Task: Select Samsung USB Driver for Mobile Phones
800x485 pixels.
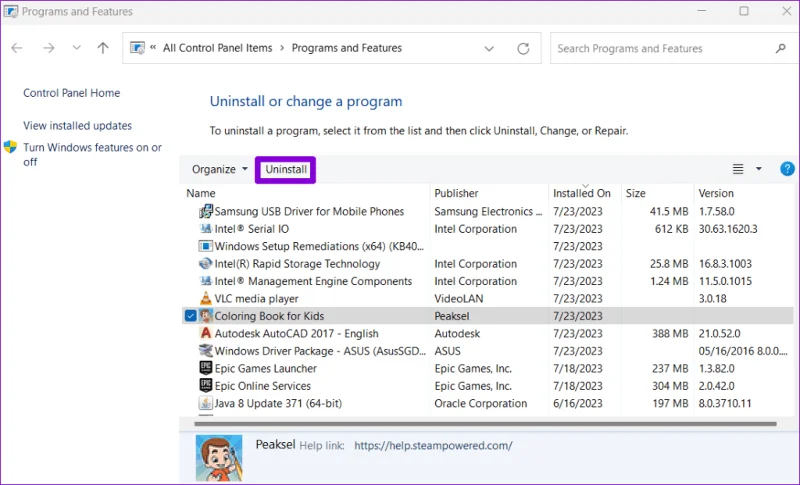Action: click(x=309, y=211)
